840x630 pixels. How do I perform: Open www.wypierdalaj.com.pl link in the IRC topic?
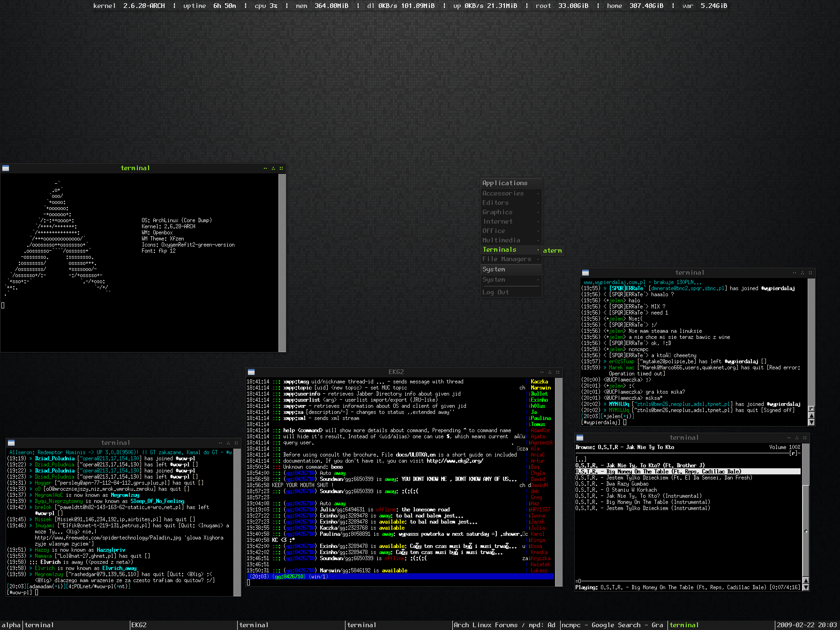615,282
